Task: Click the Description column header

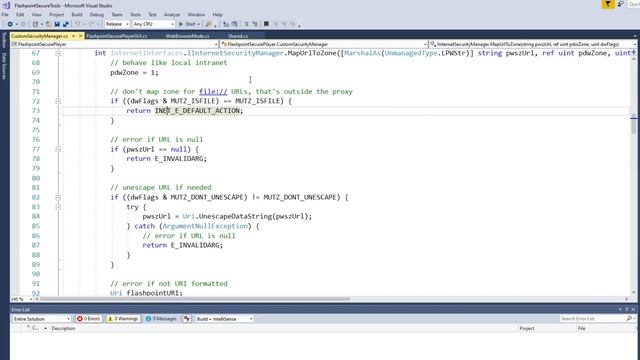Action: coord(63,328)
